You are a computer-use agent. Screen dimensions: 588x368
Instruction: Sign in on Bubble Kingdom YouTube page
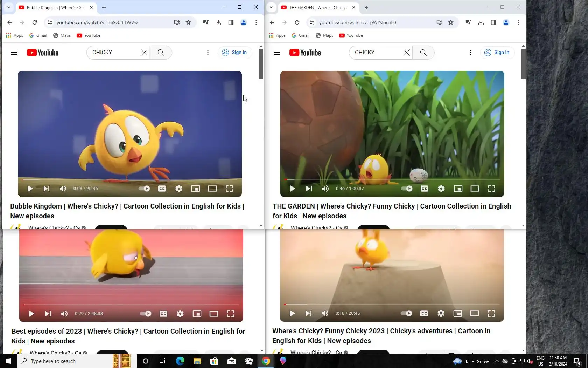tap(235, 53)
